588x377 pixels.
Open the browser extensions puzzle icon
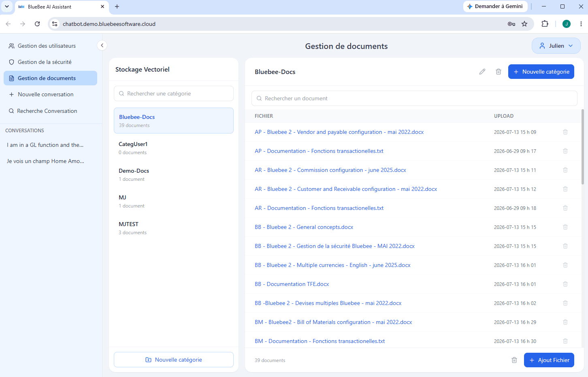pos(545,24)
